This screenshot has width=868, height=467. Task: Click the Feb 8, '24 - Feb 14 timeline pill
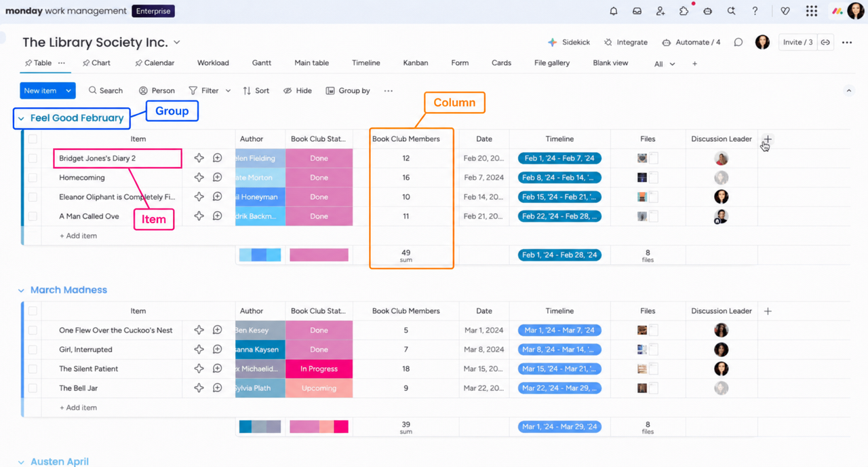tap(559, 178)
